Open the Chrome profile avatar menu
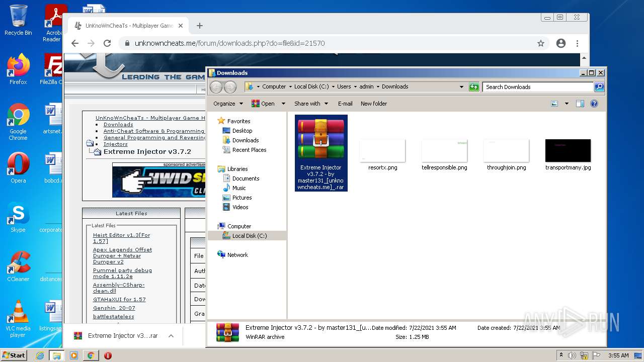The width and height of the screenshot is (644, 362). 561,43
